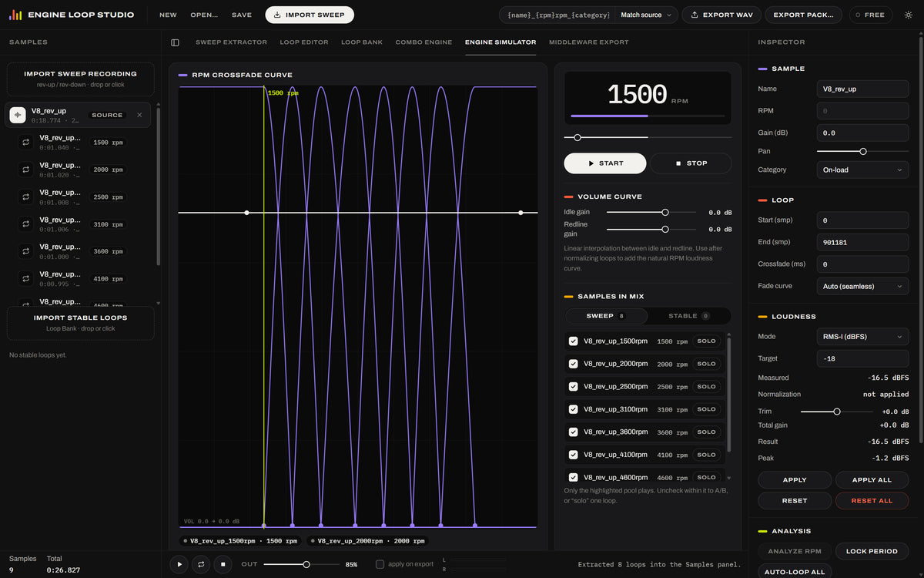Toggle the transport loop button at bottom

201,564
